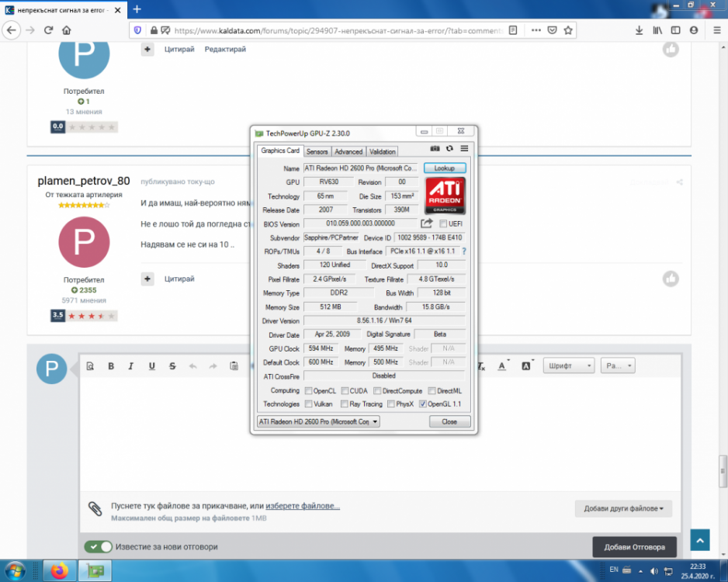Click the scroll-to-top arrow button
The height and width of the screenshot is (582, 728).
coord(700,540)
